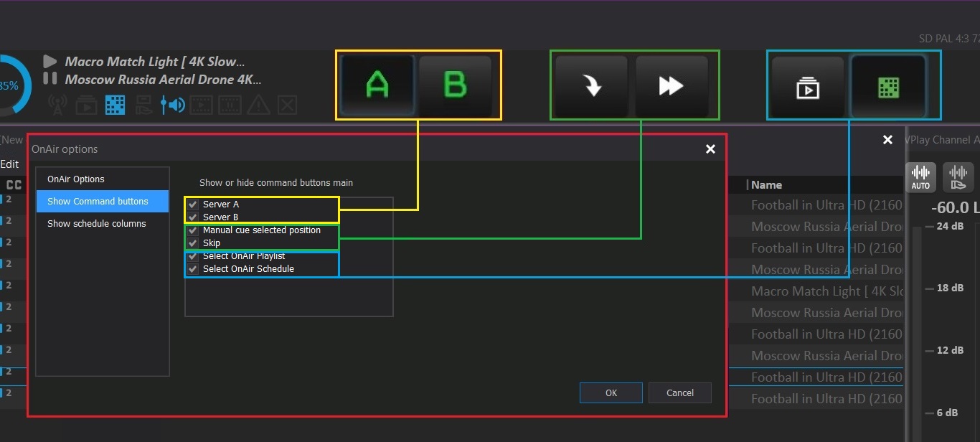980x442 pixels.
Task: Click the crossed-box status icon
Action: point(287,105)
